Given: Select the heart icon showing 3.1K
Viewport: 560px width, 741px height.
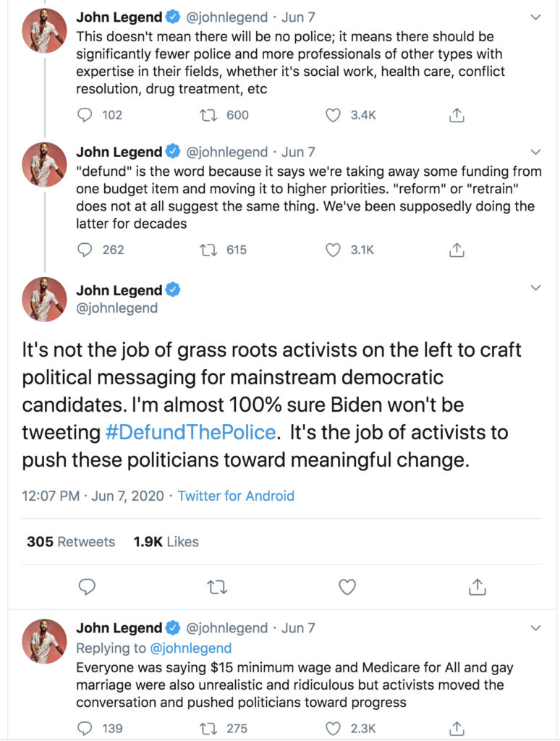Looking at the screenshot, I should (x=334, y=250).
